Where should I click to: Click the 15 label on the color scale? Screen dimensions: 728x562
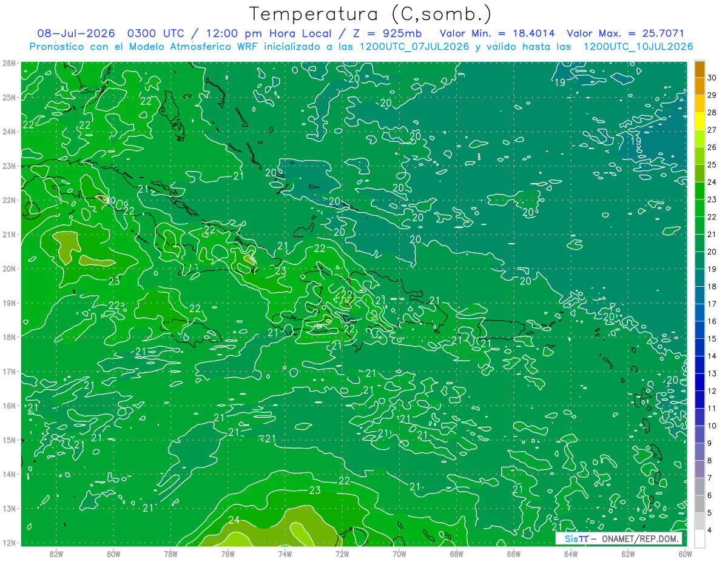pos(712,338)
